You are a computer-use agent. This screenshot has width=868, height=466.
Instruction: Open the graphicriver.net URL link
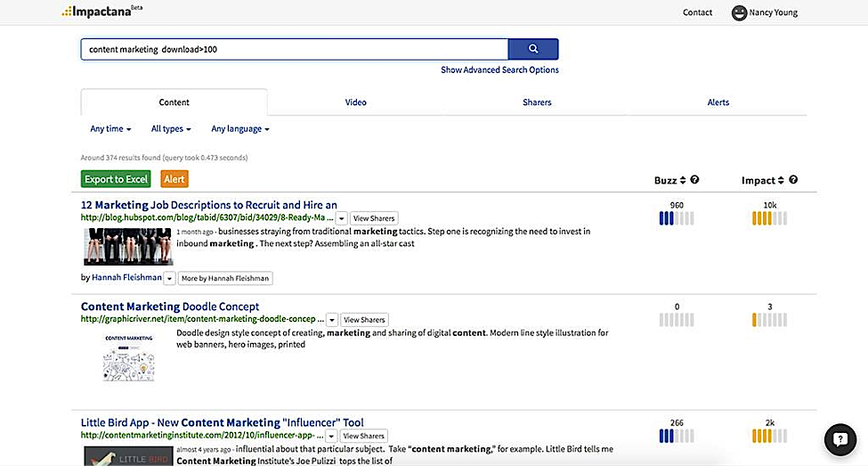click(202, 319)
